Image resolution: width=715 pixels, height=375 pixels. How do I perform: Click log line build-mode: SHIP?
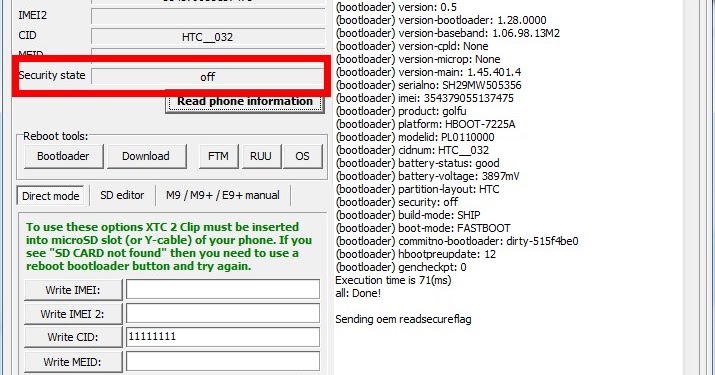(x=408, y=215)
